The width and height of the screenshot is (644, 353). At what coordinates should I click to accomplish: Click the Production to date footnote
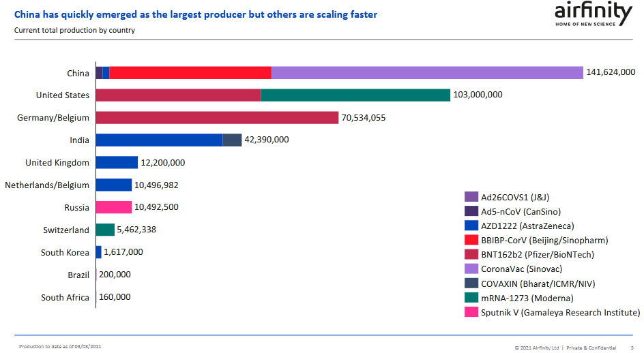click(60, 346)
